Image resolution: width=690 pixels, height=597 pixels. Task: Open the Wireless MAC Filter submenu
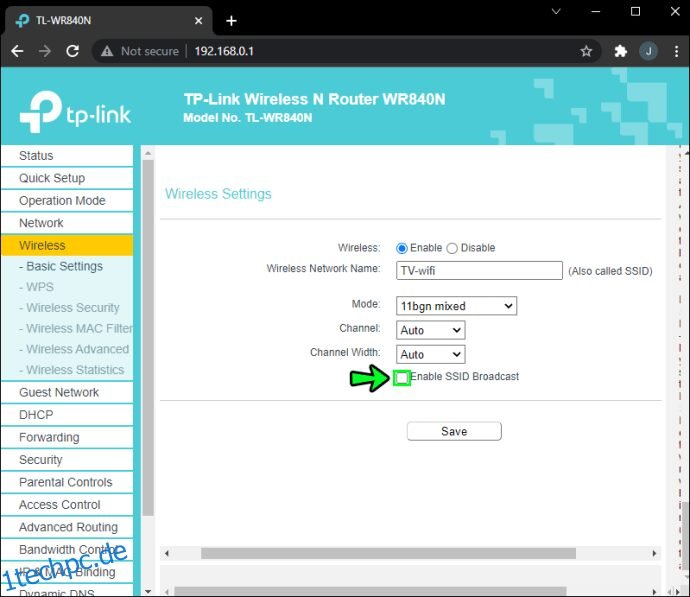point(76,328)
